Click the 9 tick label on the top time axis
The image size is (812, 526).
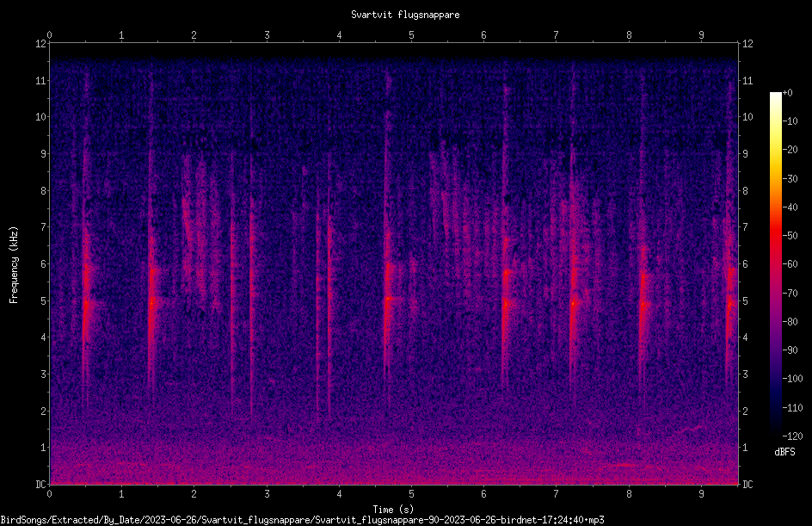701,34
